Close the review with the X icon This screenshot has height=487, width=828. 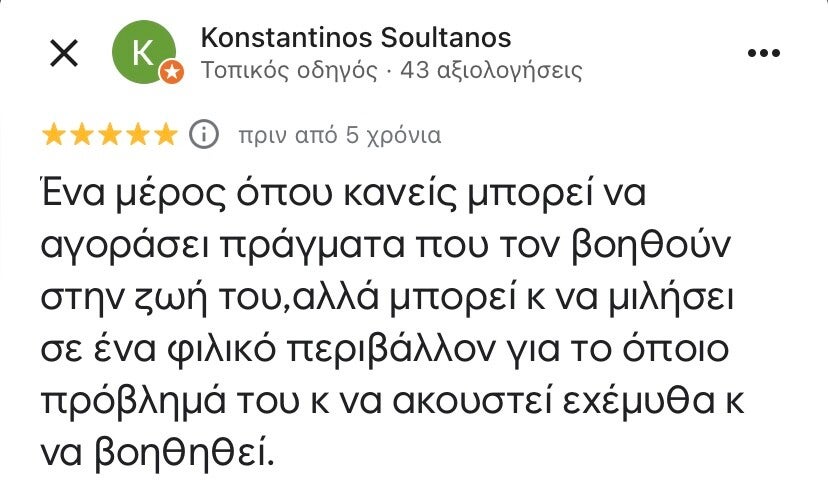(64, 54)
